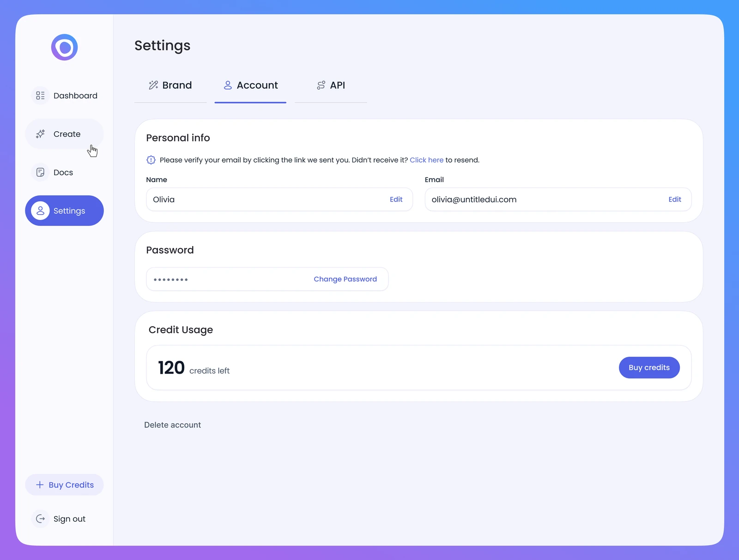The image size is (739, 560).
Task: Click the Email input olivia@untitledui.com
Action: (x=558, y=200)
